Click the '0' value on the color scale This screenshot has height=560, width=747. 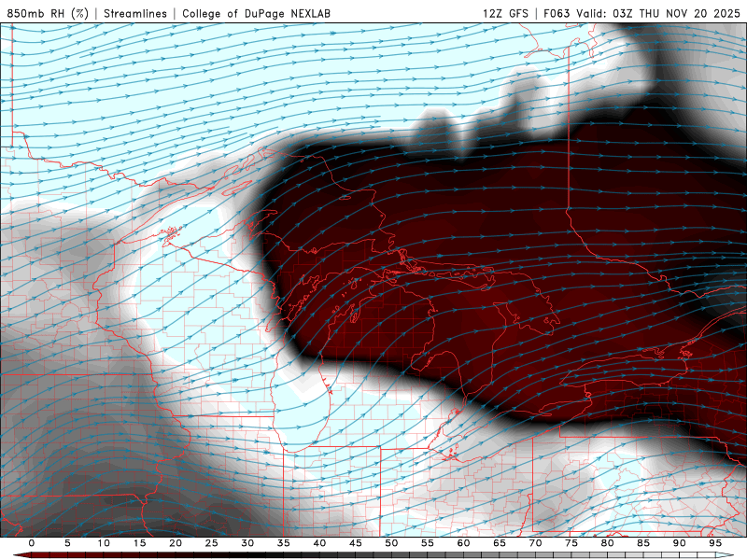[x=32, y=543]
